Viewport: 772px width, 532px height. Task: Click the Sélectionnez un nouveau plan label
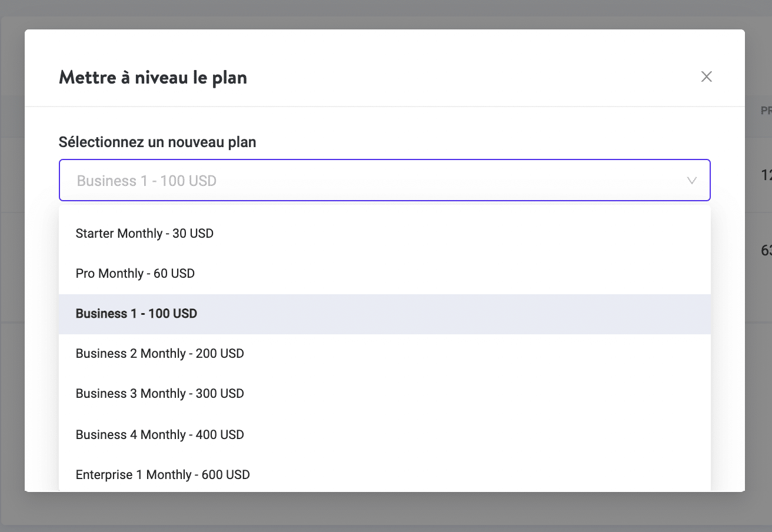coord(157,142)
